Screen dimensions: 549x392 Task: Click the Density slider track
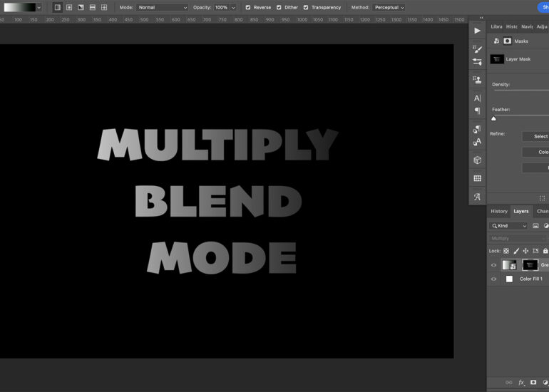coord(521,91)
